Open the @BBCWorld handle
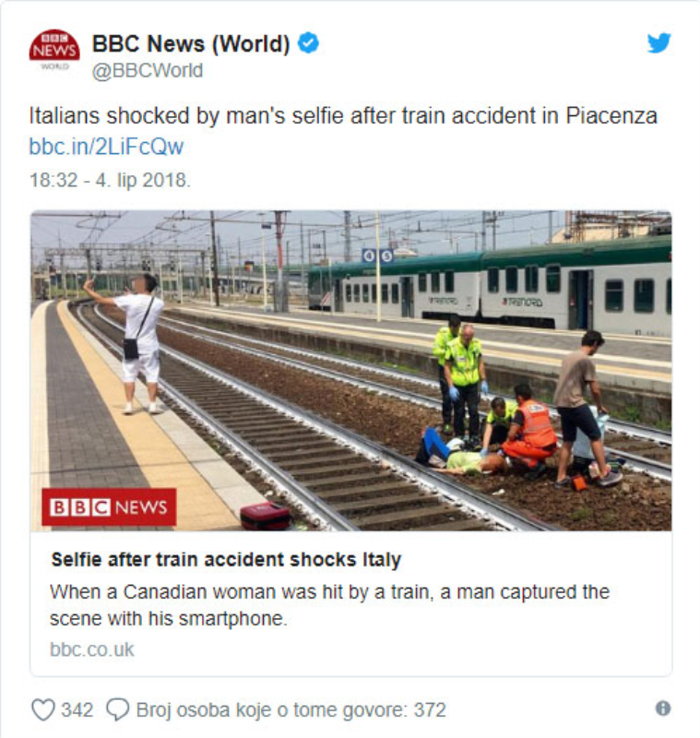Image resolution: width=700 pixels, height=738 pixels. [x=148, y=71]
